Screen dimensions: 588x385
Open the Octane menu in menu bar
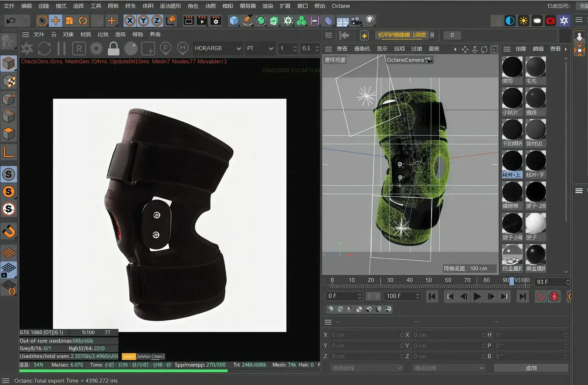[341, 6]
